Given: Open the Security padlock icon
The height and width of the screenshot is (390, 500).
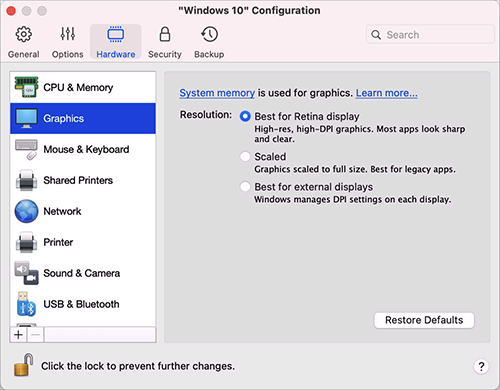Looking at the screenshot, I should 165,34.
